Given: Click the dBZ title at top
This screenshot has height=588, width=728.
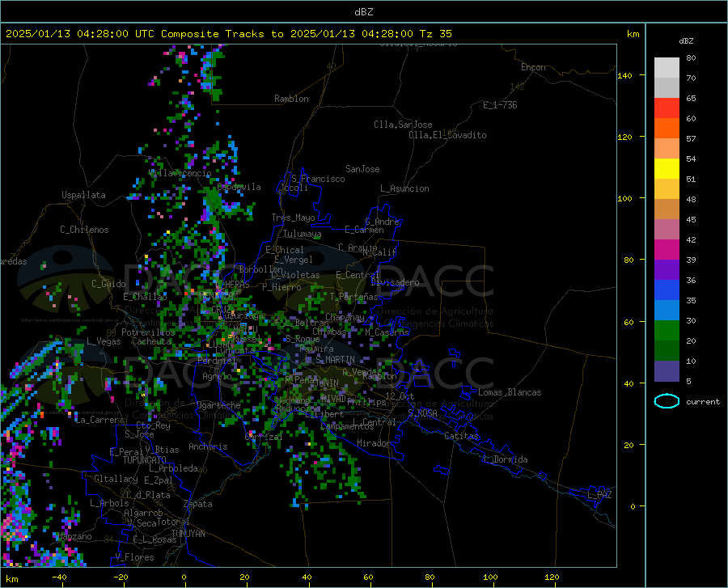Looking at the screenshot, I should pyautogui.click(x=363, y=12).
